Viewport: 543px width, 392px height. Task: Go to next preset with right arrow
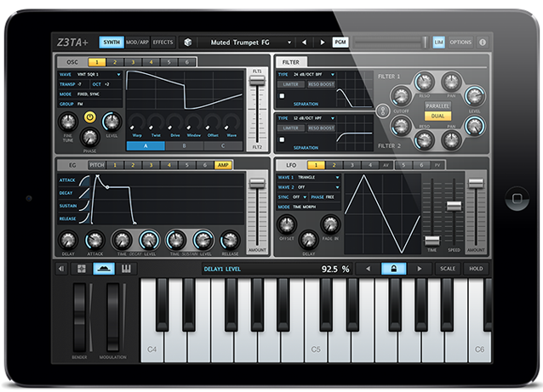click(x=323, y=43)
